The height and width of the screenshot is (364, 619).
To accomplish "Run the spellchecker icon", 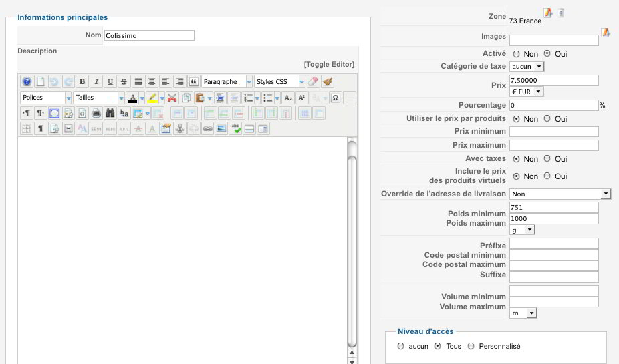I will (236, 128).
